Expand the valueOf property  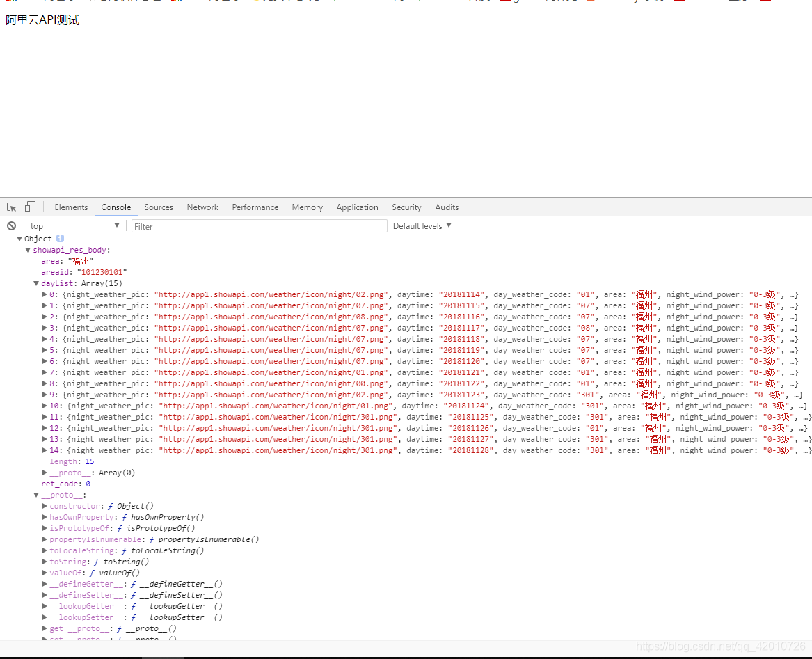coord(45,573)
